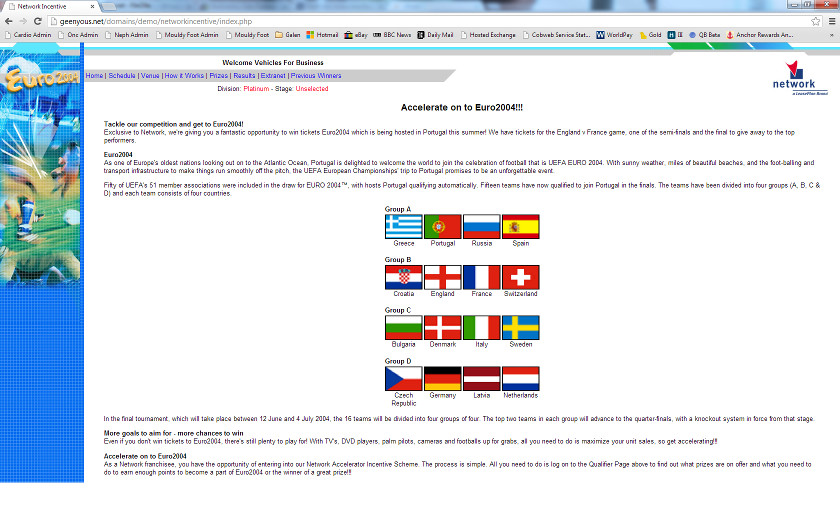Open the Cardio Admin bookmark

(28, 35)
